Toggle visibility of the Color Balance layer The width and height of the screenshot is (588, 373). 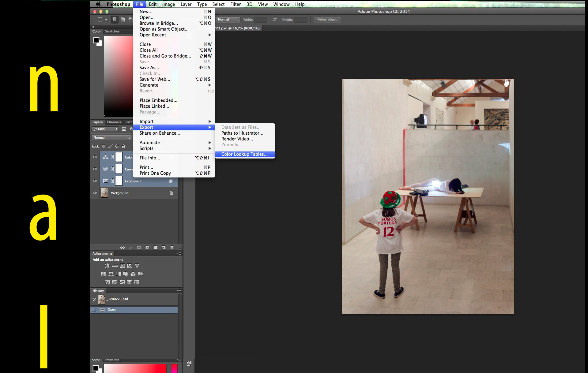click(x=95, y=157)
